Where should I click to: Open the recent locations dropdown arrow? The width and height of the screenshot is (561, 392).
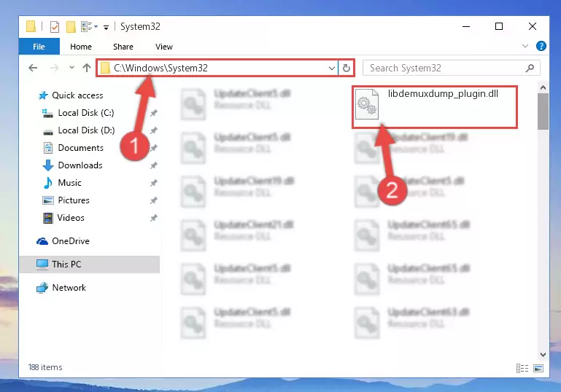pos(71,67)
